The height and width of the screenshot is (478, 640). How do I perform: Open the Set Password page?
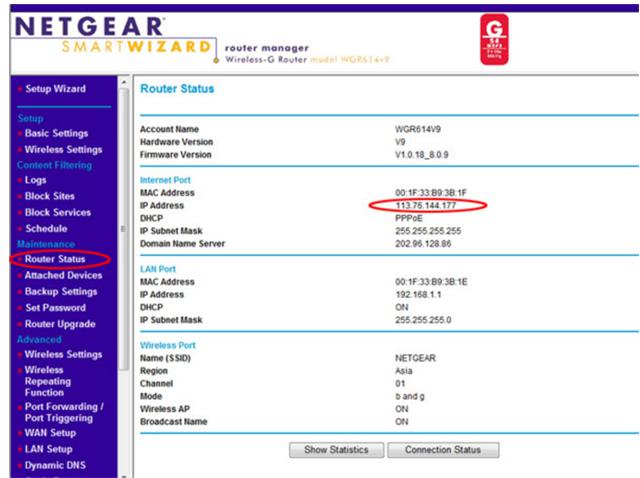click(56, 308)
